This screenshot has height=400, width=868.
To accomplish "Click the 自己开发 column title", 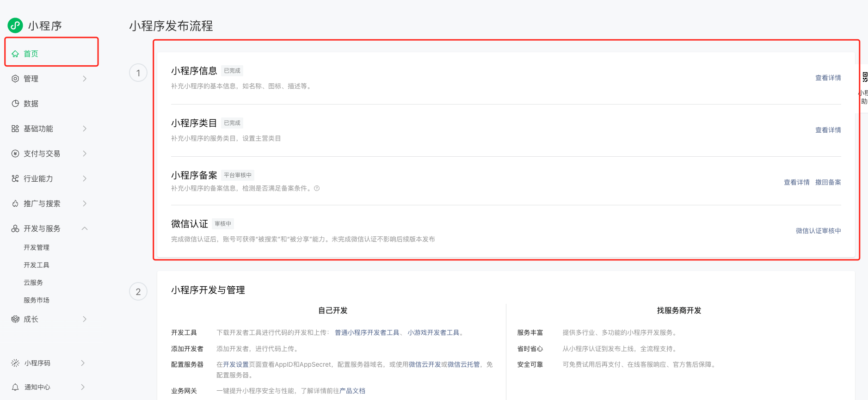I will (333, 310).
